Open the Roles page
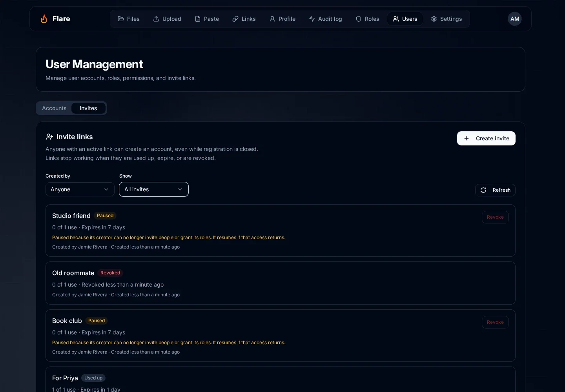The height and width of the screenshot is (392, 565). (x=367, y=19)
